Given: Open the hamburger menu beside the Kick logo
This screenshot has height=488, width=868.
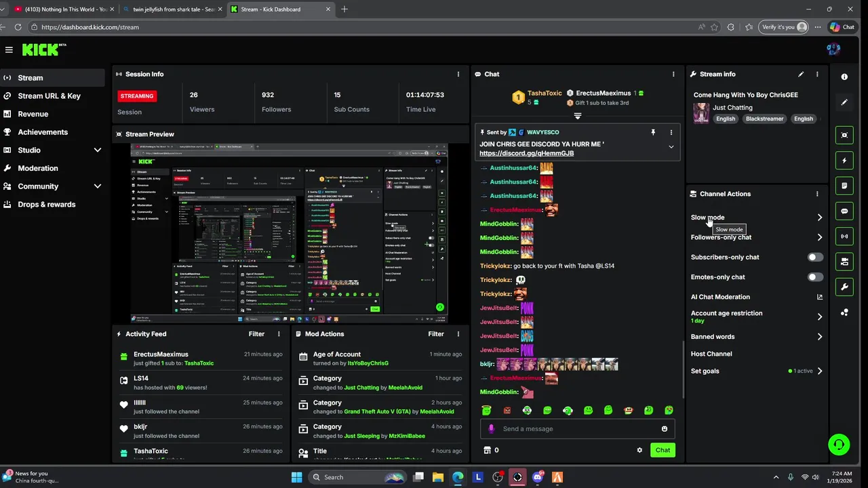Looking at the screenshot, I should [9, 49].
